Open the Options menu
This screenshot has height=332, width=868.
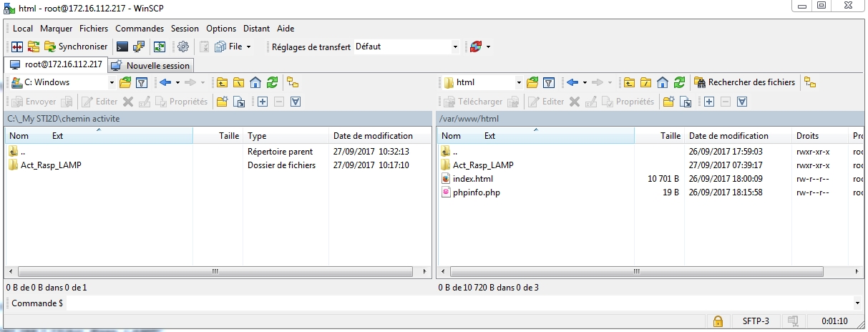tap(221, 29)
